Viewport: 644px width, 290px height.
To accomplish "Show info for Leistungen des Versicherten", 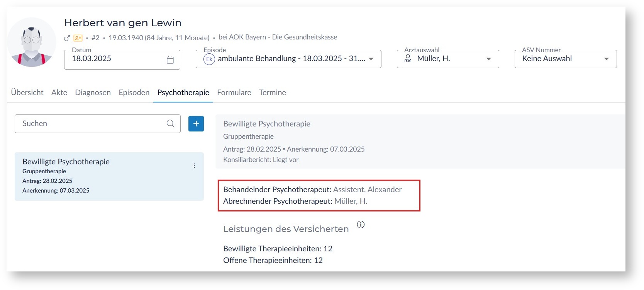I will coord(361,225).
